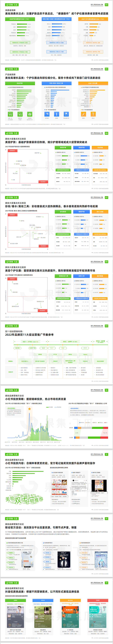
Task: Click the green 购买时关注【不良反应】内容 box
Action: click(20, 52)
